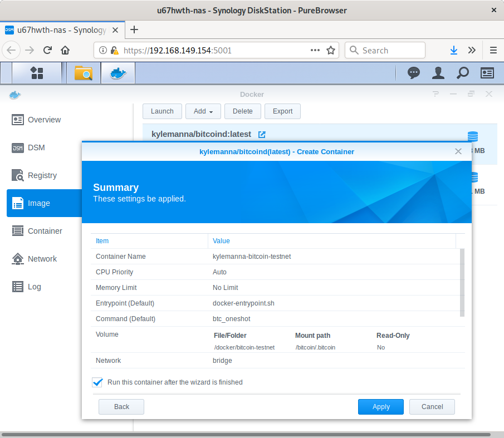The height and width of the screenshot is (438, 504).
Task: Select the Container Name row
Action: coord(278,256)
